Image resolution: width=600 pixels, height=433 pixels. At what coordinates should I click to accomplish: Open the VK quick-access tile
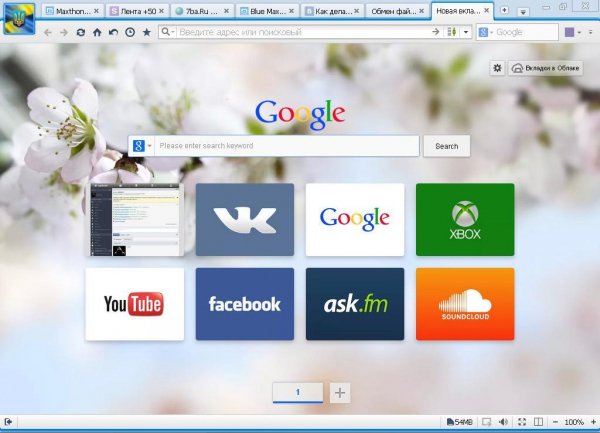coord(245,220)
